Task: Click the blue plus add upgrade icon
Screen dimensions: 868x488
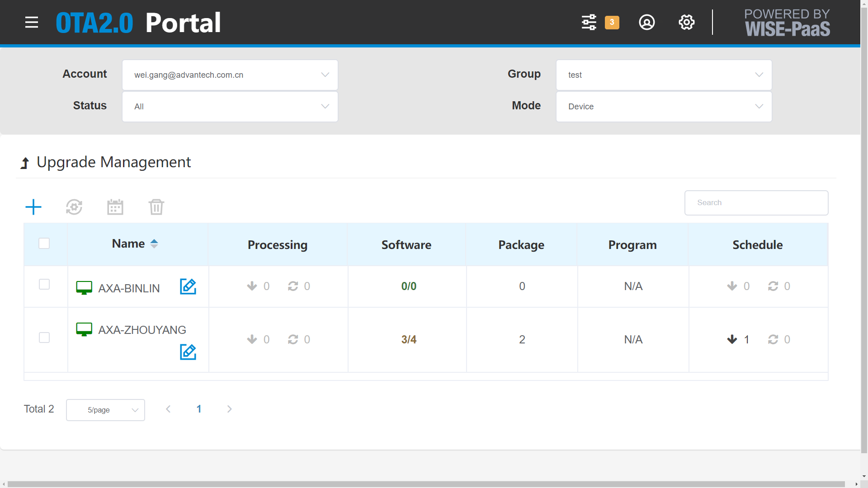Action: point(33,207)
